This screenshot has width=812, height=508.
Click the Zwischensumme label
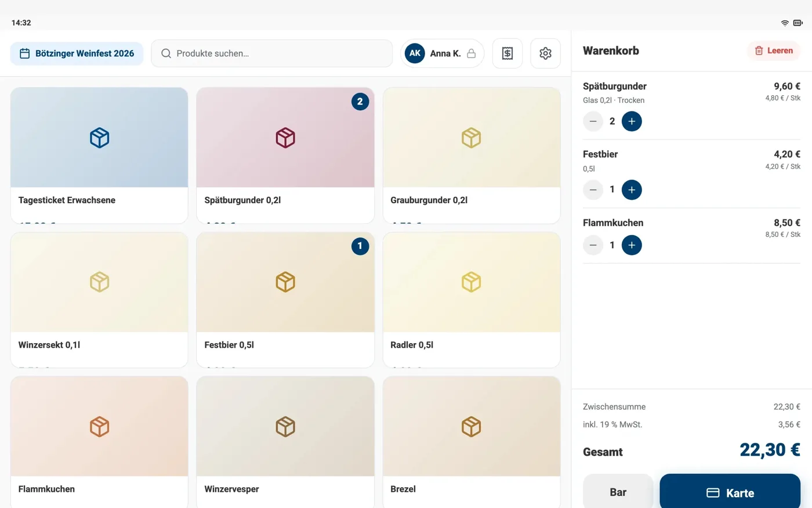point(614,407)
